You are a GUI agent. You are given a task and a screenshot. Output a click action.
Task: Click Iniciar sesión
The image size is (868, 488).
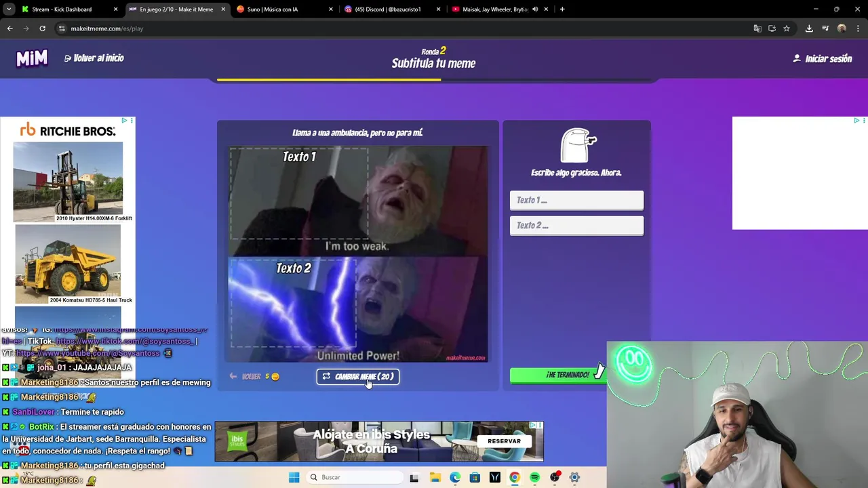(x=823, y=59)
